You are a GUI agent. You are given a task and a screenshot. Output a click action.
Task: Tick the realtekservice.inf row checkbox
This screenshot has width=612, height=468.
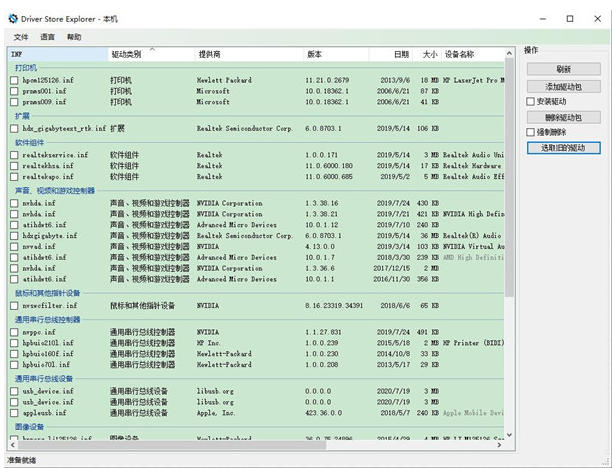(x=14, y=155)
